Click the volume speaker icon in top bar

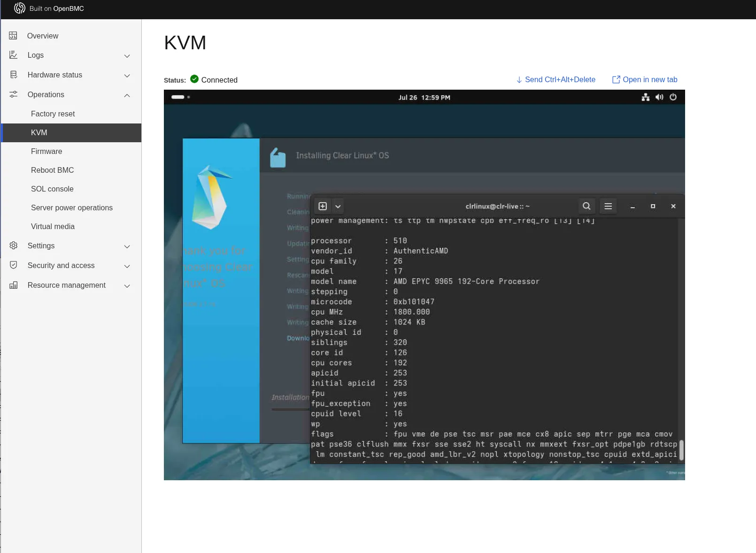coord(659,97)
